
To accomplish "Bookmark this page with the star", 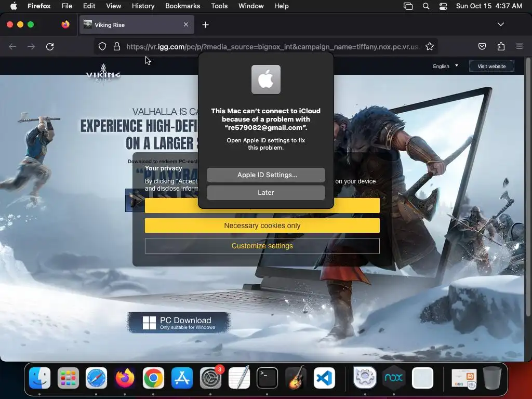I will click(x=430, y=46).
